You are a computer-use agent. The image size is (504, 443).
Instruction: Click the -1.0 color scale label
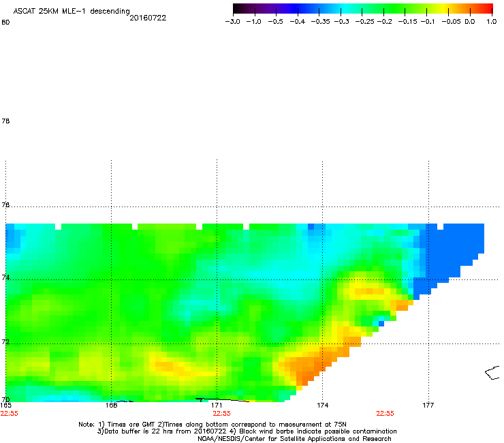[x=254, y=22]
